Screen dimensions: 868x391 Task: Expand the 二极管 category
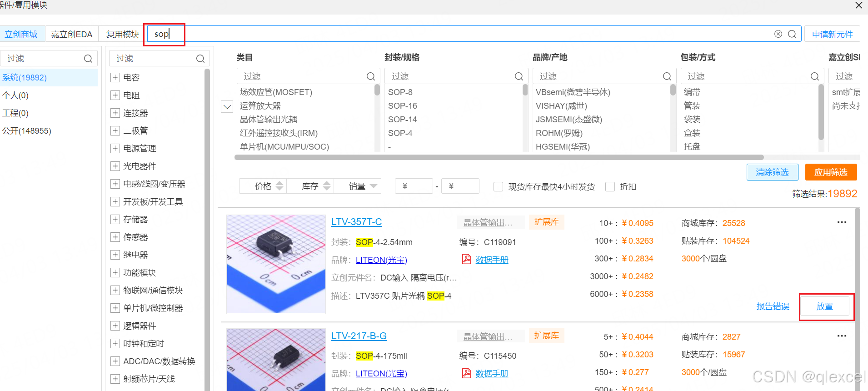[115, 130]
